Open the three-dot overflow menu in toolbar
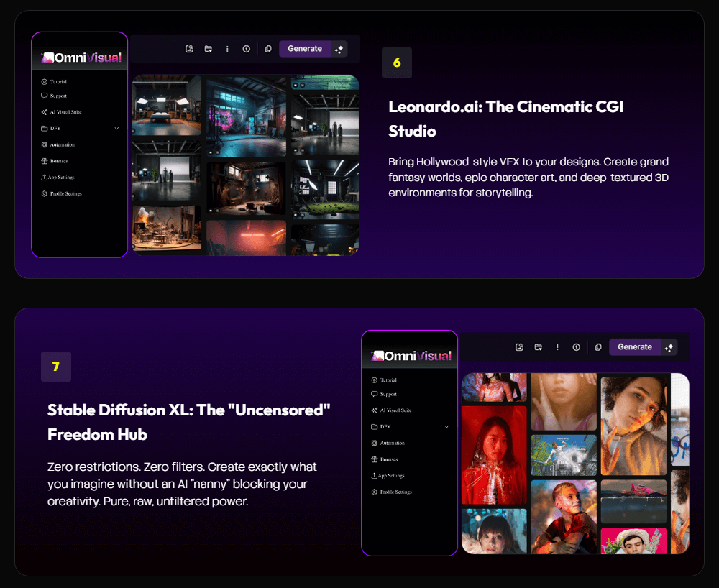Image resolution: width=719 pixels, height=588 pixels. point(227,48)
